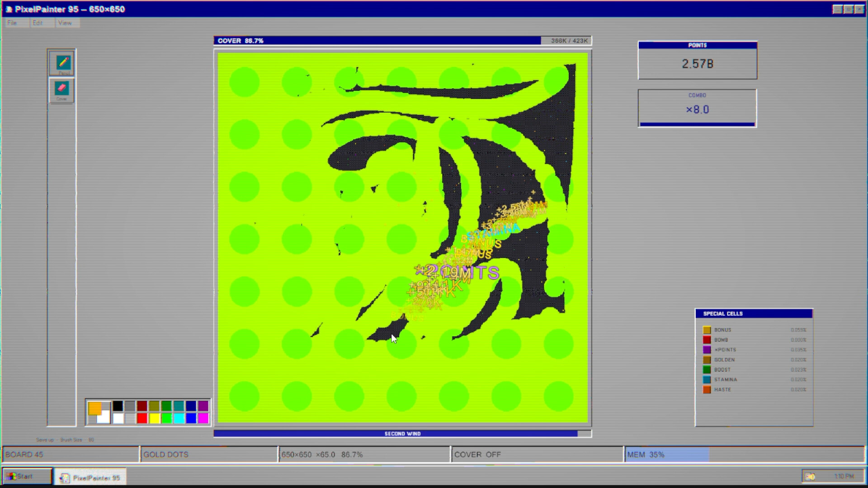Click the Bonus cell legend icon
Screen dimensions: 868x488
pyautogui.click(x=707, y=330)
